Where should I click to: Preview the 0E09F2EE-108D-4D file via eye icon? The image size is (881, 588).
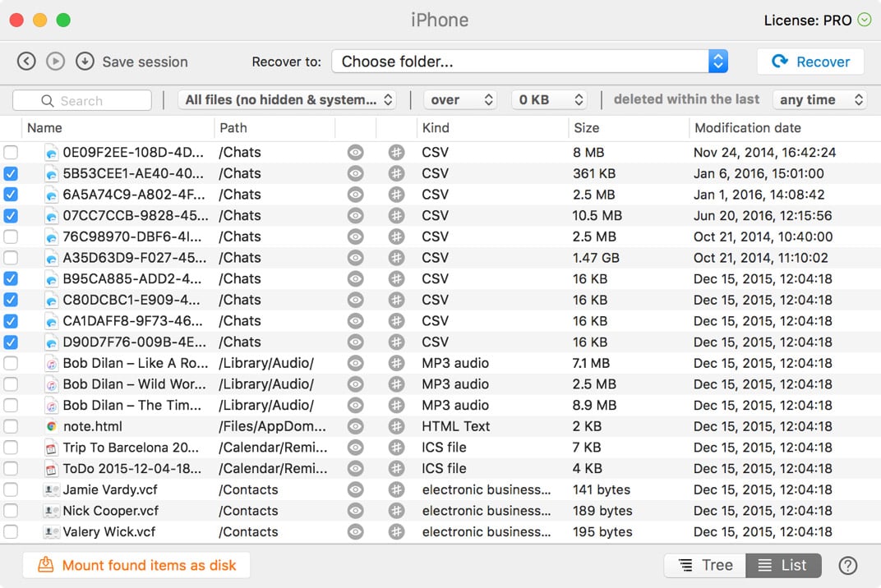pos(355,152)
